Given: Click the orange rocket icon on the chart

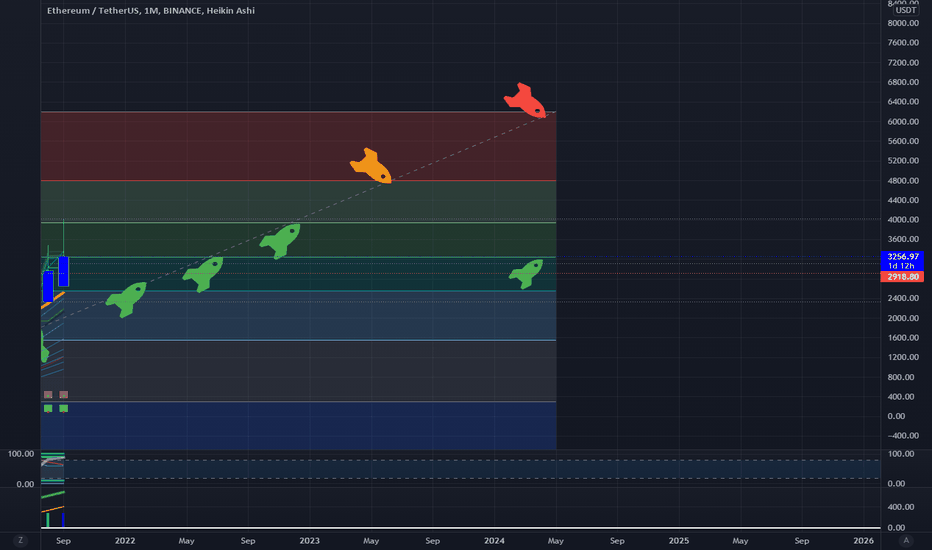Looking at the screenshot, I should tap(371, 165).
